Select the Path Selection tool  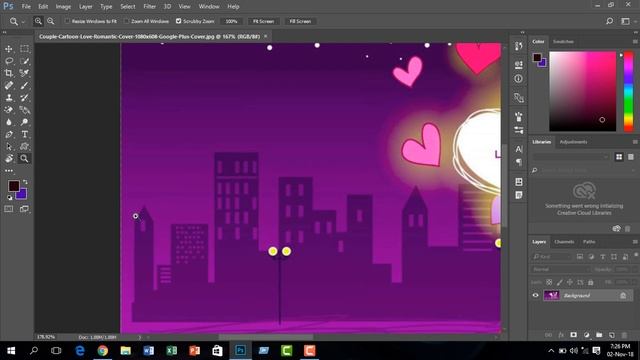(9, 147)
